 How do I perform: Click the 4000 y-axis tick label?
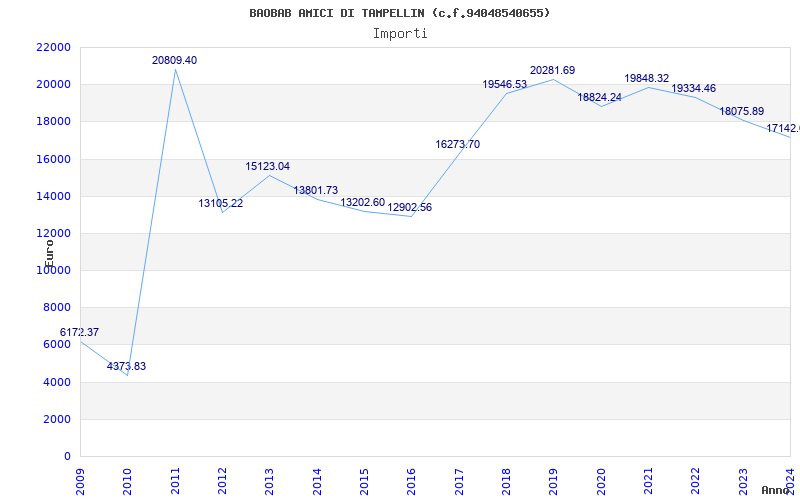(57, 382)
